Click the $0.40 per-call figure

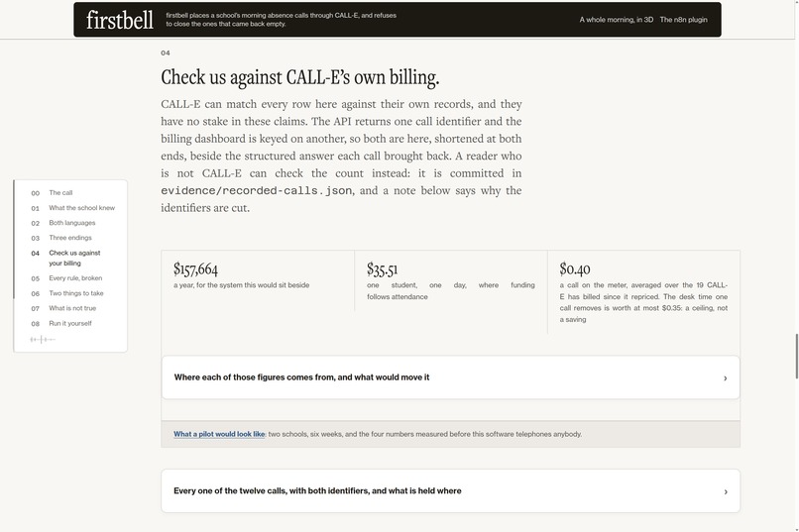575,268
